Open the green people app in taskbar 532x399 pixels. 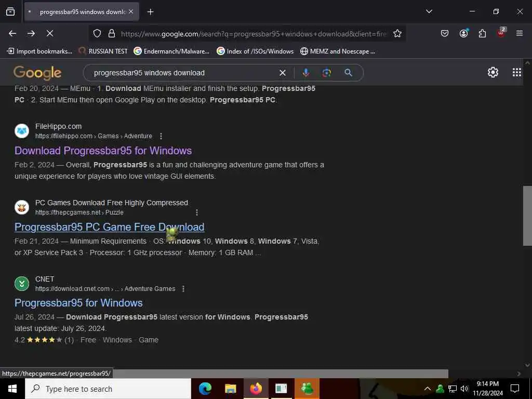point(307,389)
